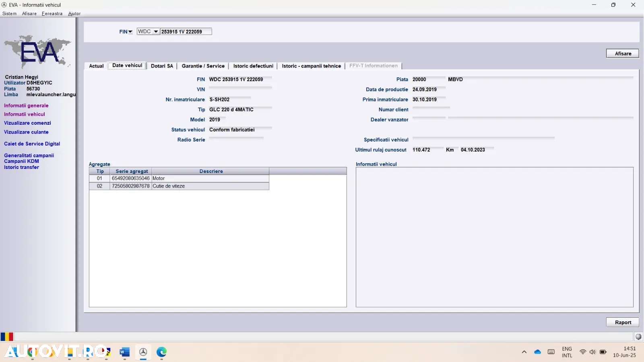Image resolution: width=644 pixels, height=362 pixels.
Task: Click the Serie agregat column header
Action: (131, 171)
